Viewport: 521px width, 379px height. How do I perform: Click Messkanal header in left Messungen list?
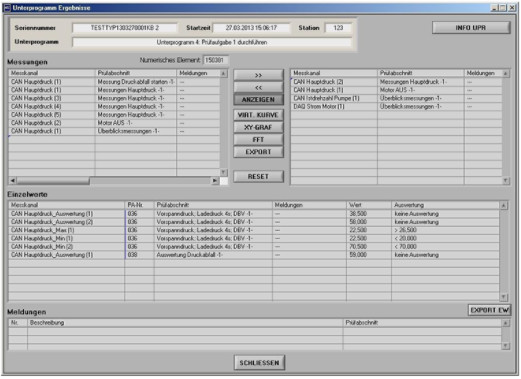[52, 73]
